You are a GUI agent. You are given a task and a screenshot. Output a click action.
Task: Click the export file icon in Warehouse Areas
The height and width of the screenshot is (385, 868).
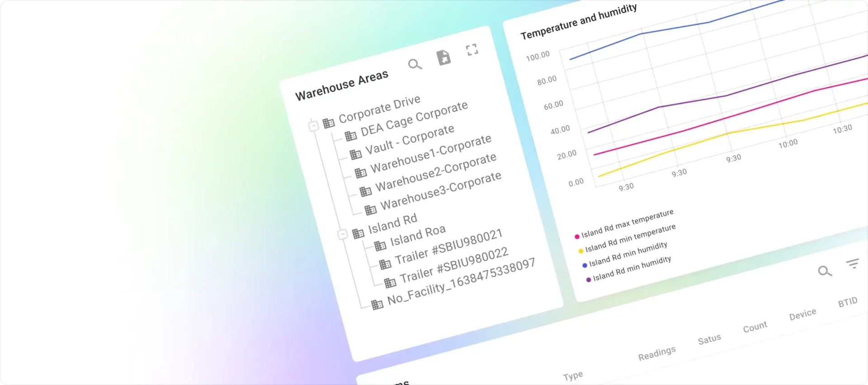443,57
